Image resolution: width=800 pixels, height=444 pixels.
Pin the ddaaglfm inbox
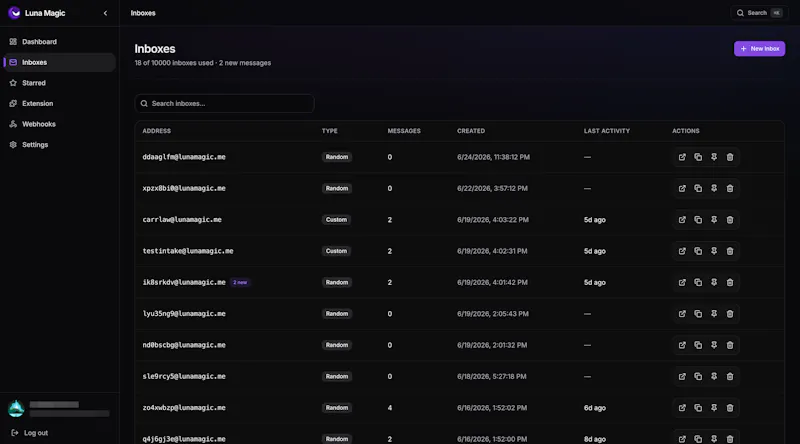pos(714,157)
